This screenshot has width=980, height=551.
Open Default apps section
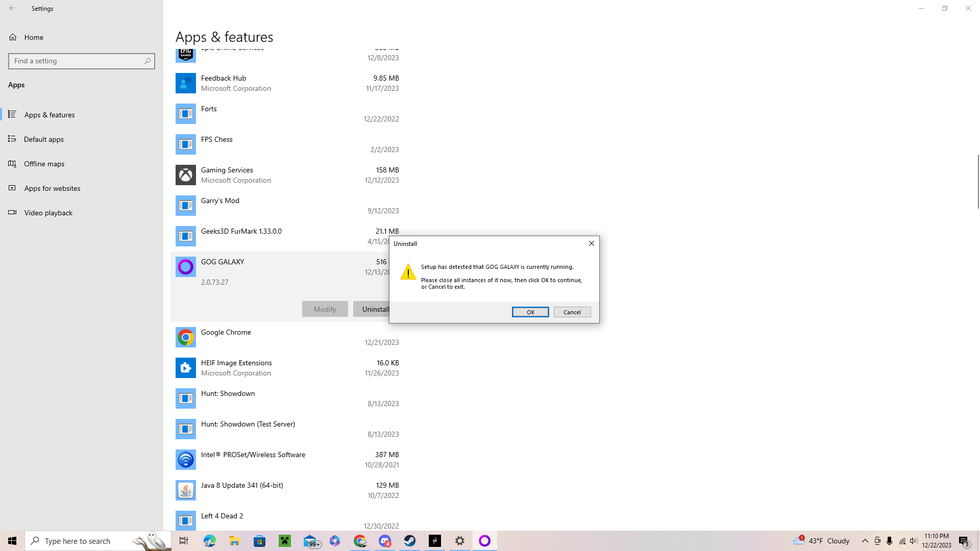42,139
